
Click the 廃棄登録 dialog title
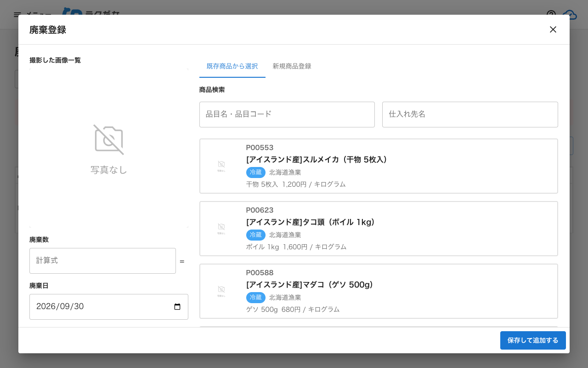coord(48,30)
